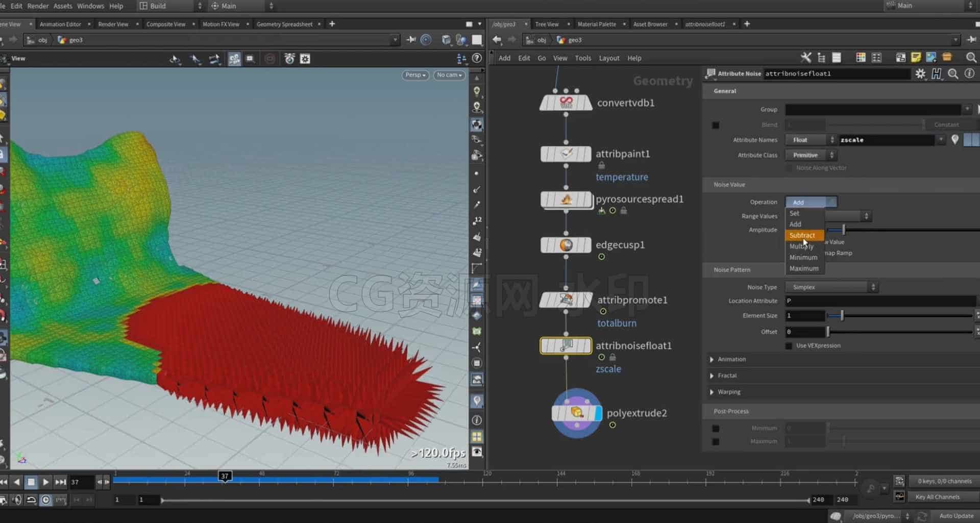Open parameter gear settings menu
The height and width of the screenshot is (523, 980).
coord(920,73)
